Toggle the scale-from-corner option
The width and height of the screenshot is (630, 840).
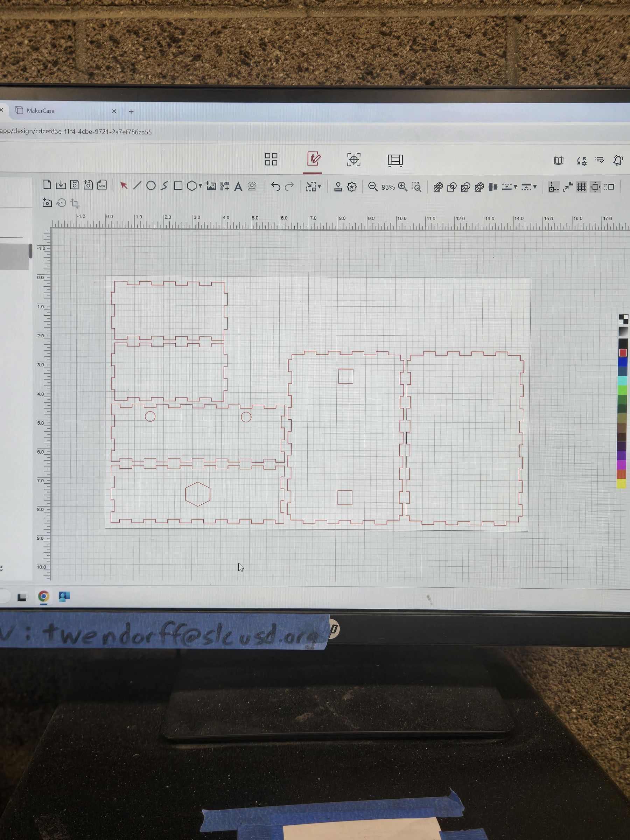(x=568, y=187)
